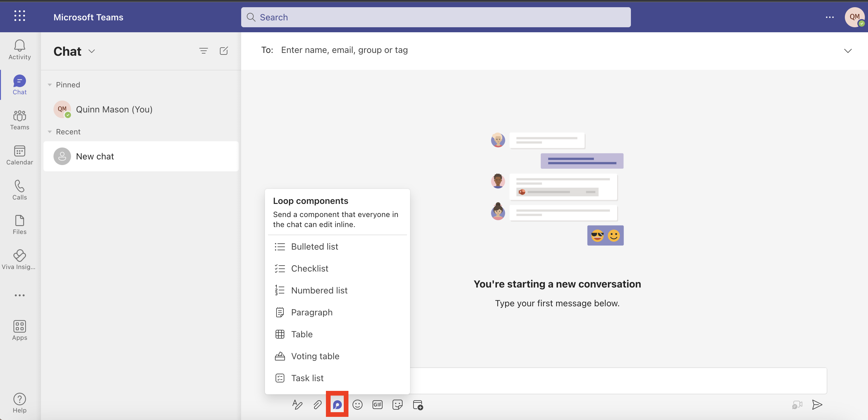Select the Table loop component
The width and height of the screenshot is (868, 420).
pos(302,334)
